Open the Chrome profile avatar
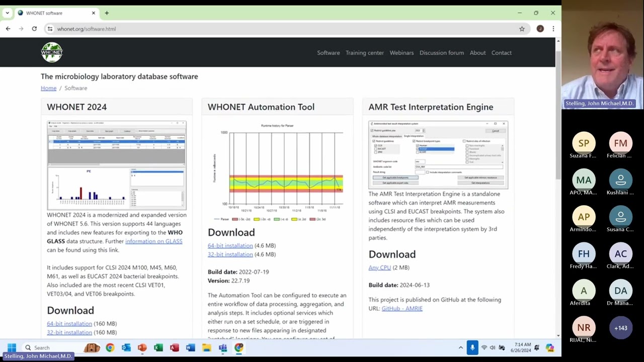This screenshot has width=644, height=362. click(x=540, y=29)
